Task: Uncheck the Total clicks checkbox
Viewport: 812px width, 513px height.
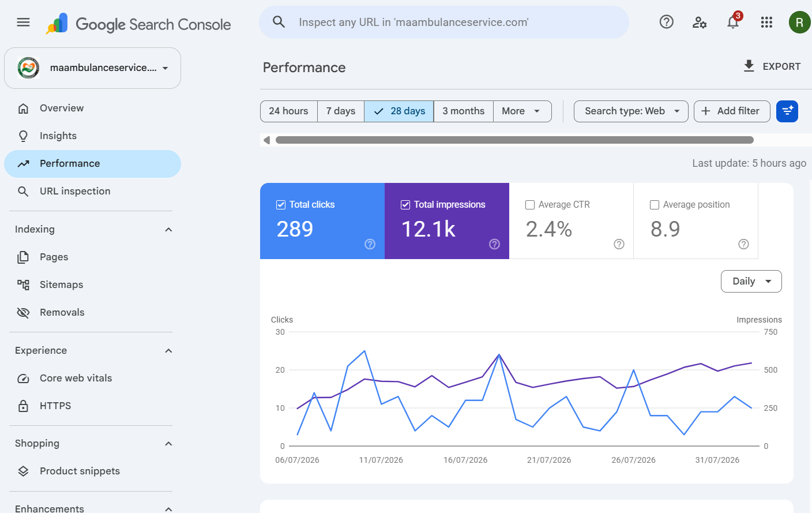Action: pyautogui.click(x=281, y=205)
